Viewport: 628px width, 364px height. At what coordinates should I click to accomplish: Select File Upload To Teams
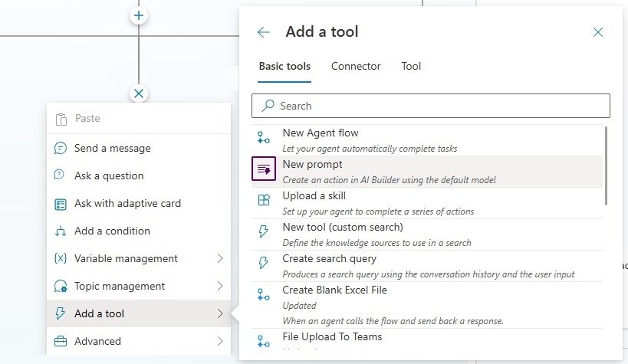427,339
